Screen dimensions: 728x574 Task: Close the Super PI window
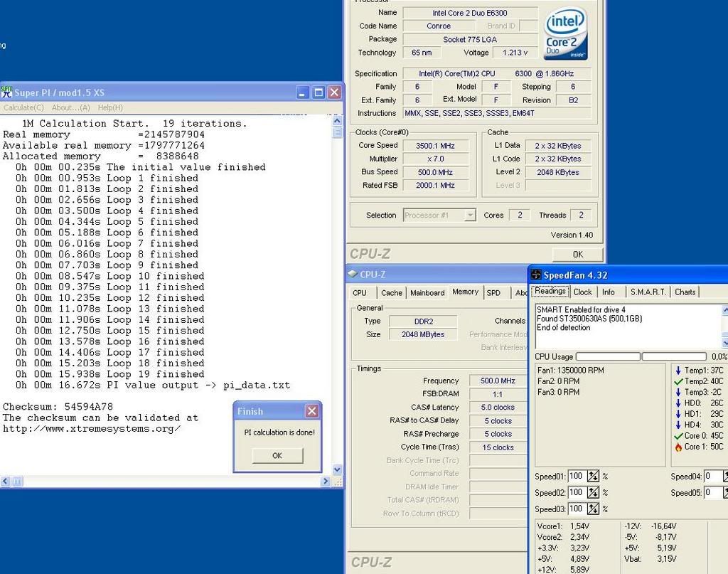[x=334, y=92]
